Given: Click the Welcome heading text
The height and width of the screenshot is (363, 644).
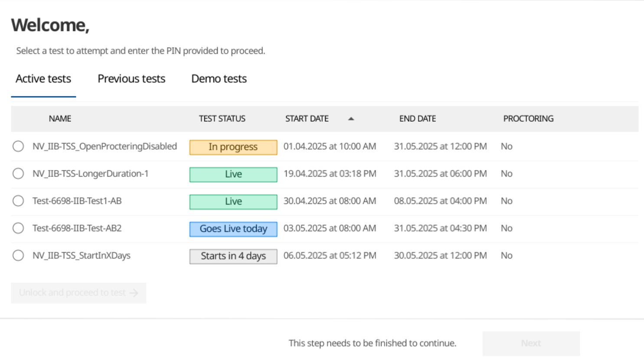Looking at the screenshot, I should [49, 25].
